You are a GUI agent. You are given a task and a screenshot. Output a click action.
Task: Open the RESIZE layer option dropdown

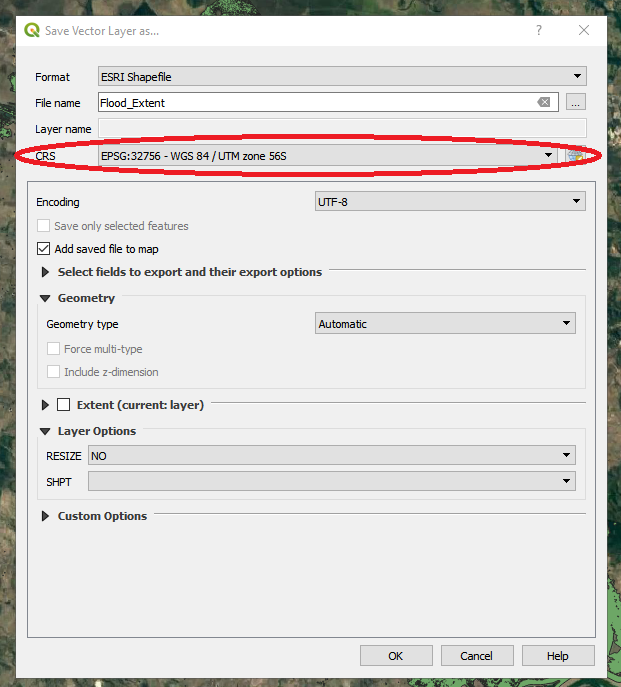point(331,456)
